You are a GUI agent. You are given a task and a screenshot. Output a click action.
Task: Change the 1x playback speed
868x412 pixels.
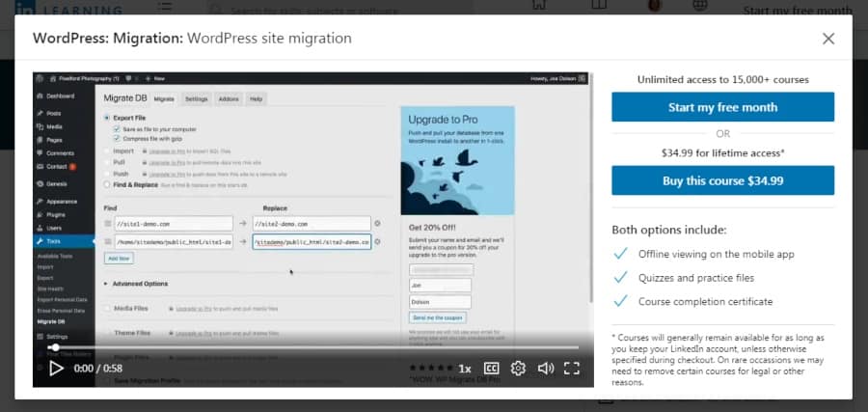[465, 369]
